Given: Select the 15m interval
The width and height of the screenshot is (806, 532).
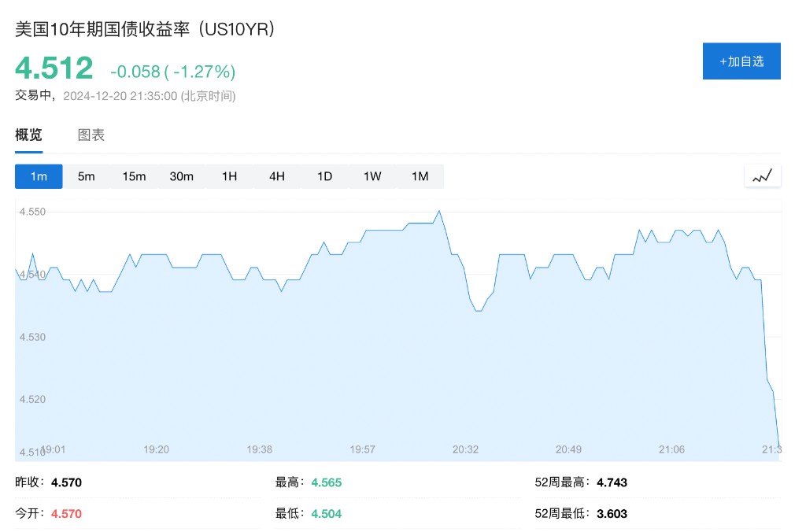Looking at the screenshot, I should [x=134, y=176].
